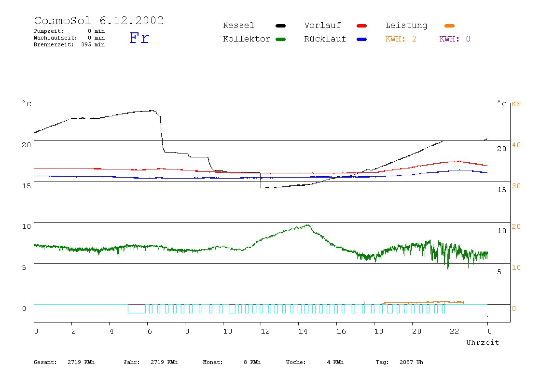The width and height of the screenshot is (554, 392).
Task: Click the green Kollektor legend swatch
Action: click(280, 39)
